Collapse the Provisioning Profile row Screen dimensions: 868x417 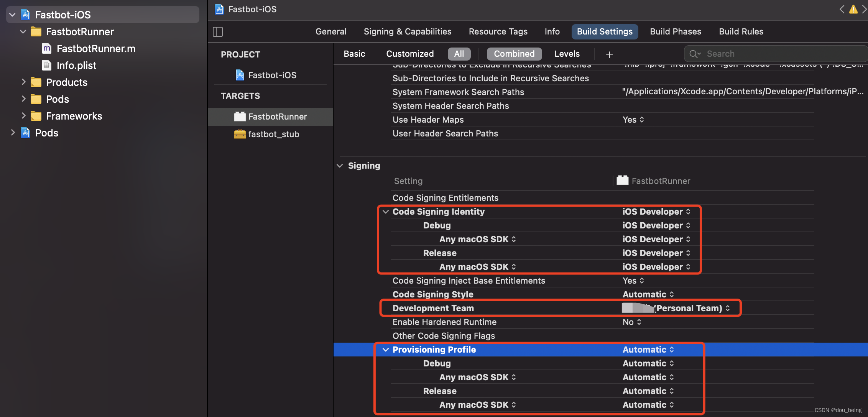(x=386, y=350)
